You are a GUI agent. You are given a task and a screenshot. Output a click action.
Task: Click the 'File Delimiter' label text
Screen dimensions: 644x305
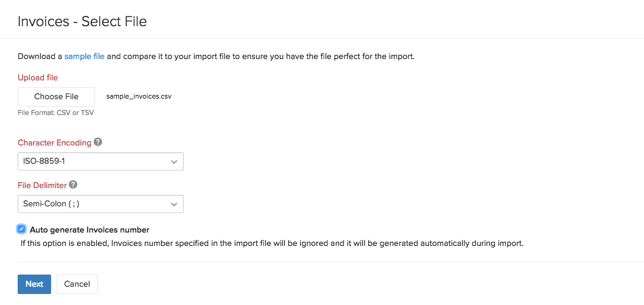pos(42,184)
